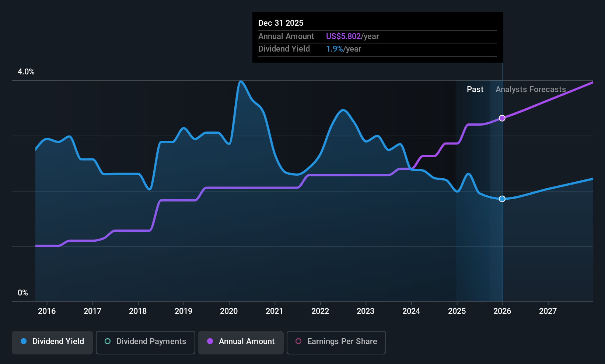This screenshot has width=605, height=364.
Task: Select the blue dividend yield data point marker
Action: pyautogui.click(x=502, y=199)
